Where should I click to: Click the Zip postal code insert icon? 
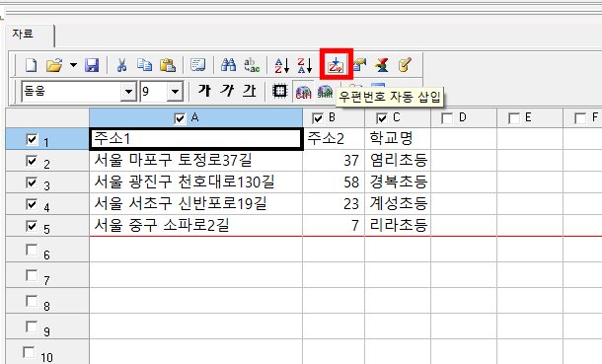(x=336, y=65)
